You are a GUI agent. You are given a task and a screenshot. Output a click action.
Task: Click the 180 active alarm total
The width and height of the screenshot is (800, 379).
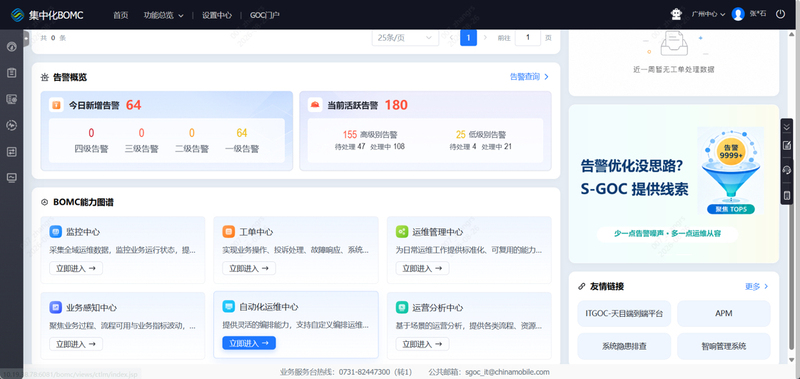point(396,105)
